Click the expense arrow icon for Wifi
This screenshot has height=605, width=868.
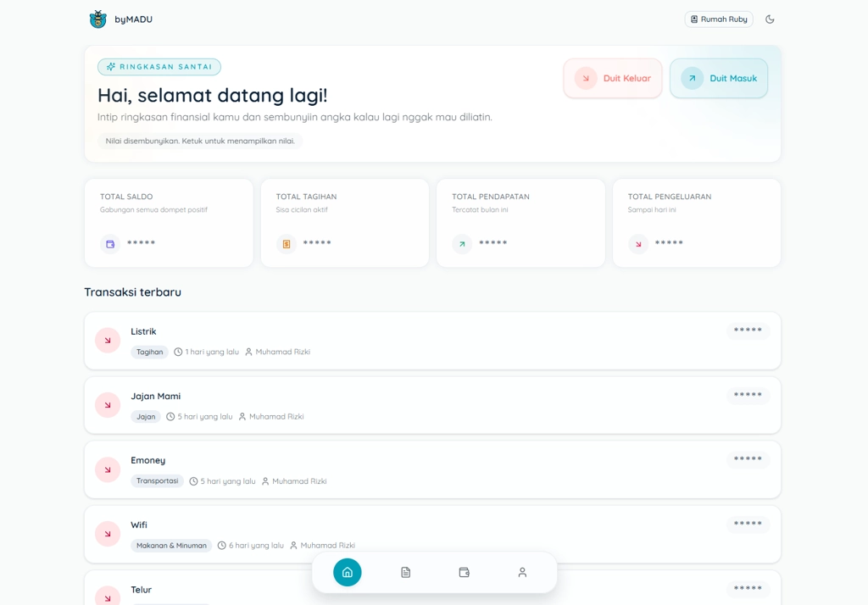[108, 534]
